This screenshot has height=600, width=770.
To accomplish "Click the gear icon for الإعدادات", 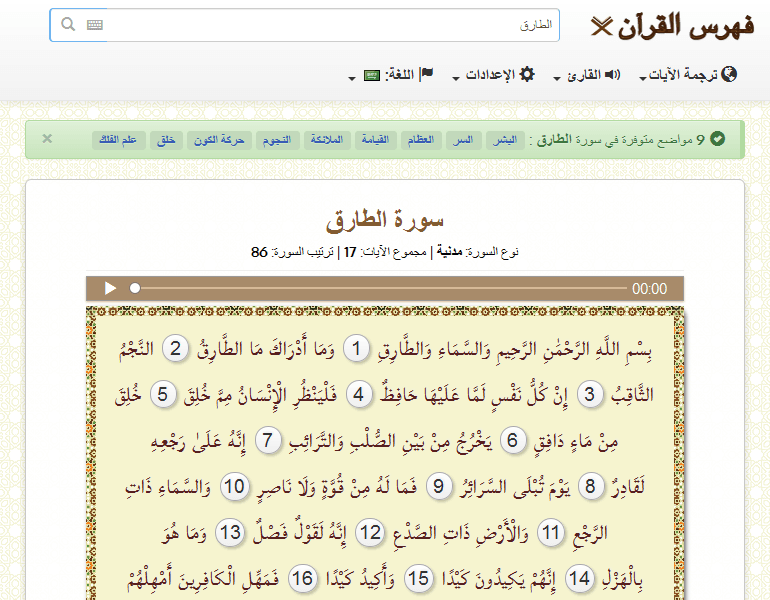I will point(527,74).
